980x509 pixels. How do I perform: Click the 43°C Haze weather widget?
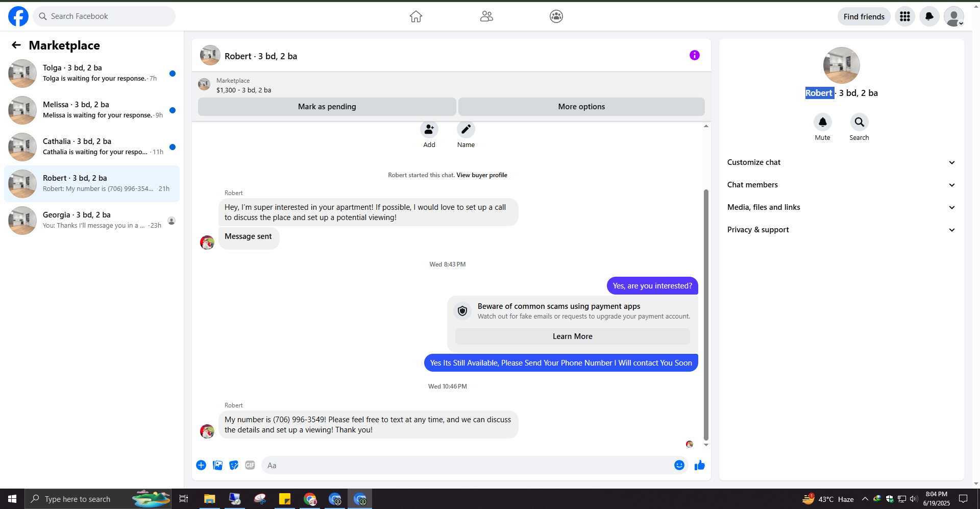(828, 499)
